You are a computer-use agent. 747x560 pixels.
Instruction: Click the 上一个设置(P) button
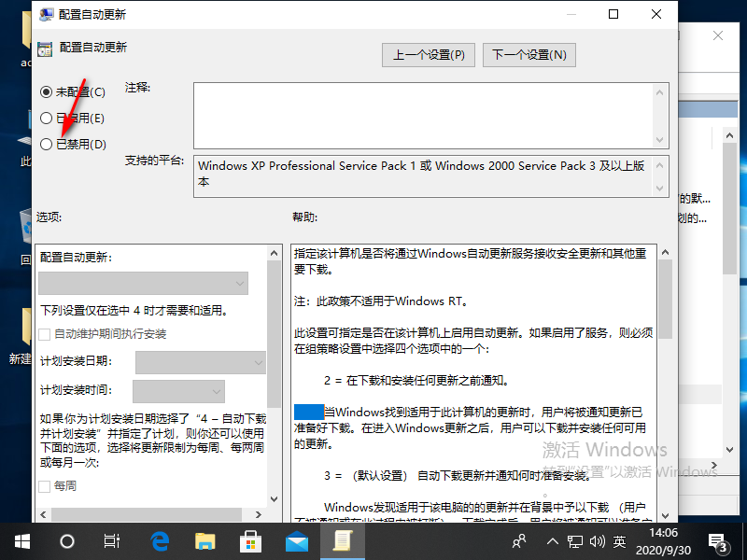coord(429,55)
